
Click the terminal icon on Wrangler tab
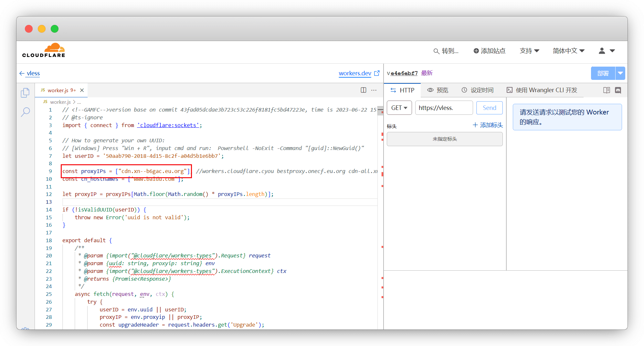(510, 90)
